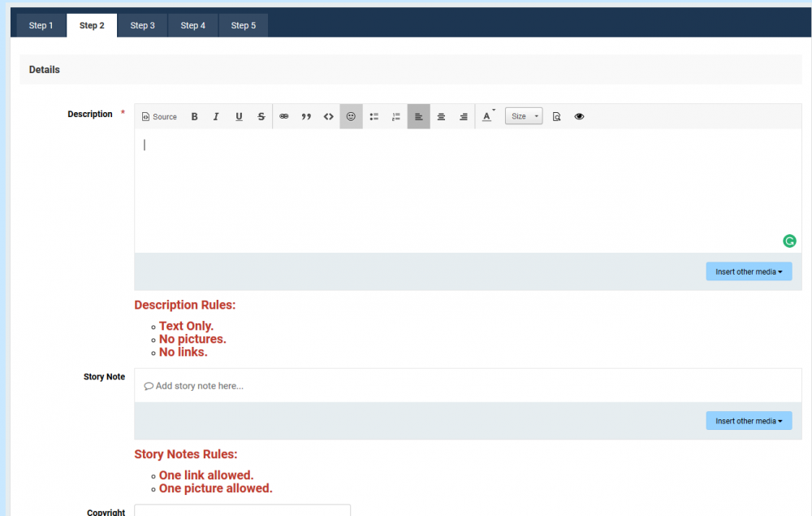Toggle bold formatting in the Description editor
812x516 pixels.
point(194,116)
